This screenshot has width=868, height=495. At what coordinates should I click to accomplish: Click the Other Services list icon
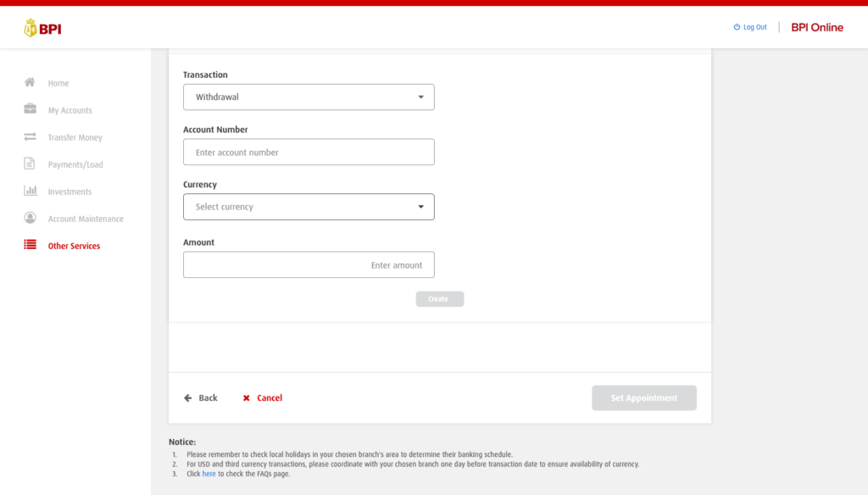tap(30, 245)
